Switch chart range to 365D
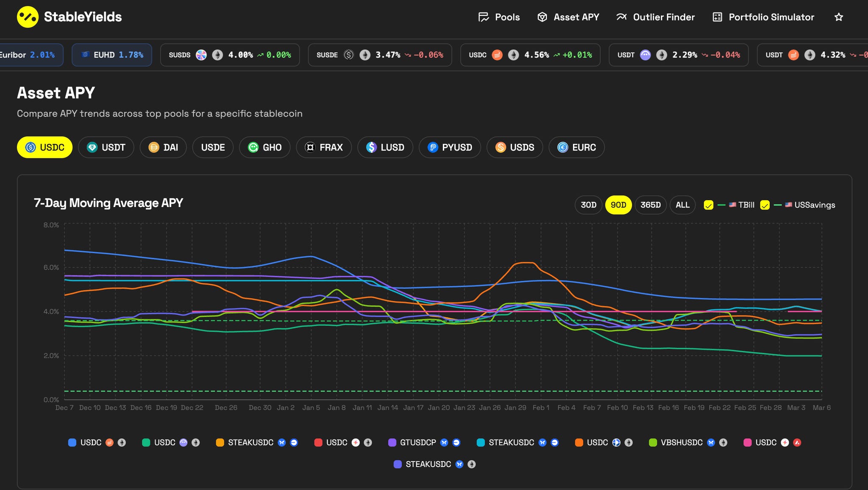The image size is (868, 490). (x=650, y=205)
